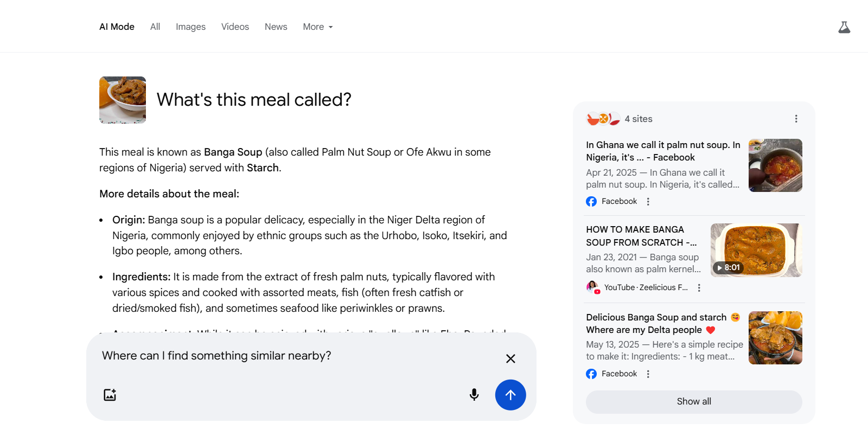Click the Show all button
Screen dimensions: 868x430
(693, 402)
